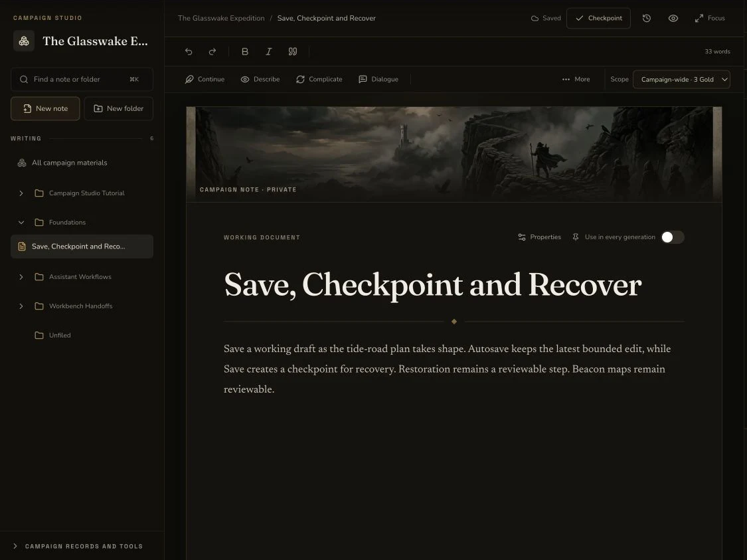The width and height of the screenshot is (747, 560).
Task: Apply bold formatting
Action: point(245,51)
